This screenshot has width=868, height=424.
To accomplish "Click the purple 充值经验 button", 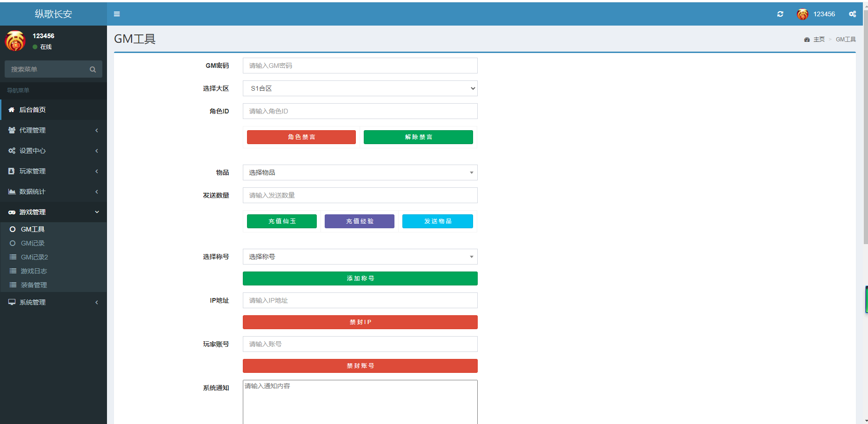I will coord(360,221).
